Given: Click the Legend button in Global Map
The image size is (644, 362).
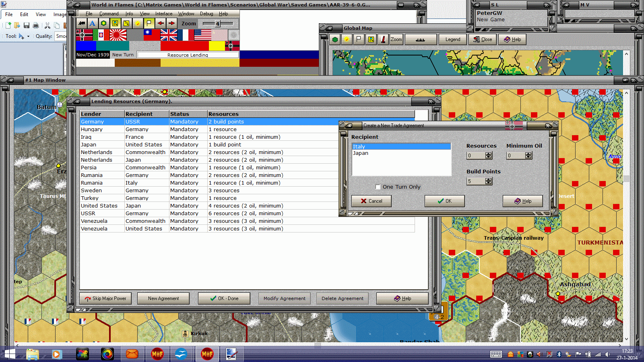Looking at the screenshot, I should point(453,39).
